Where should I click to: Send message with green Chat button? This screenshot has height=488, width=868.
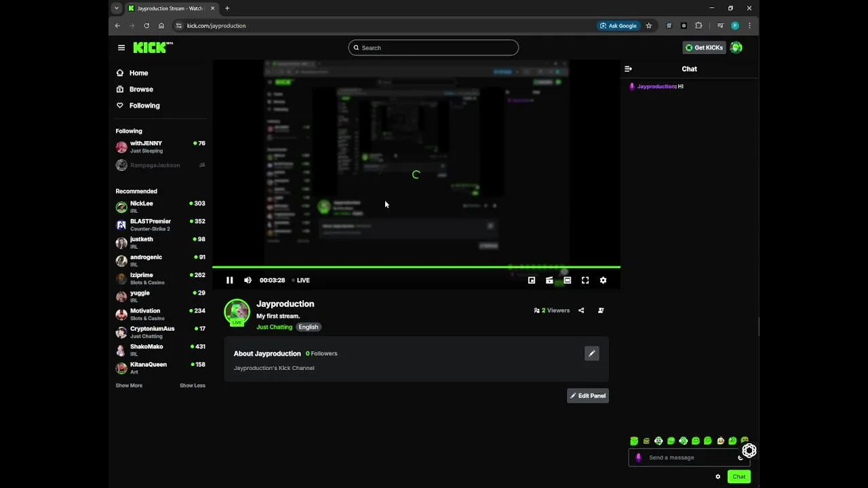click(739, 476)
